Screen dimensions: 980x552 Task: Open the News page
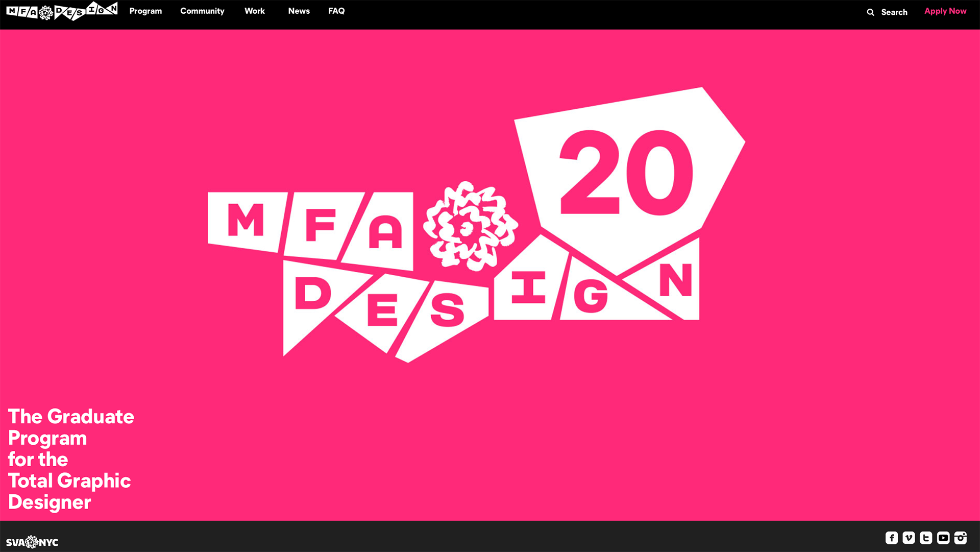[x=299, y=11]
